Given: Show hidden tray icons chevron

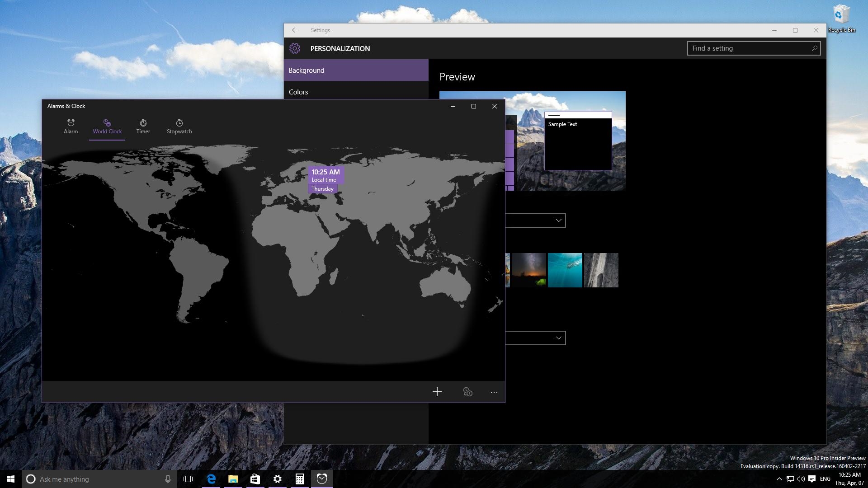Looking at the screenshot, I should point(779,479).
